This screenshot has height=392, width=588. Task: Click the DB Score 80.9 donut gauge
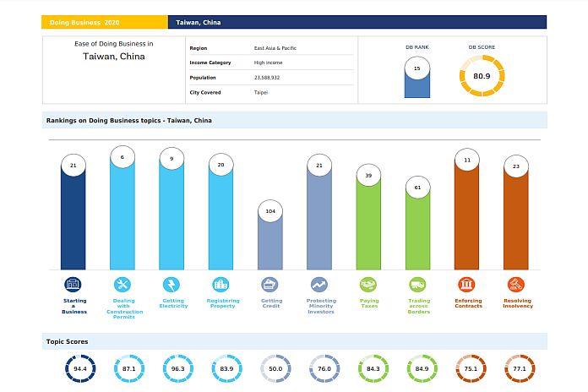pos(482,76)
